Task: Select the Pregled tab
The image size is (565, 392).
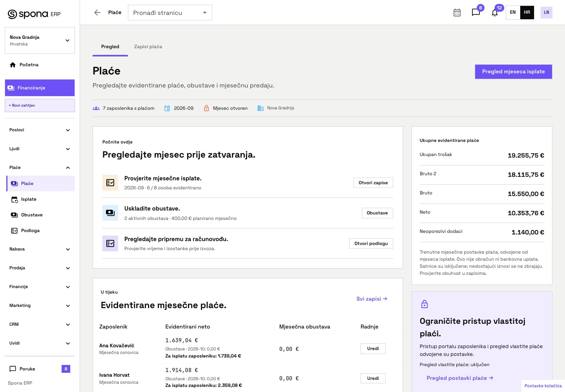Action: tap(110, 47)
